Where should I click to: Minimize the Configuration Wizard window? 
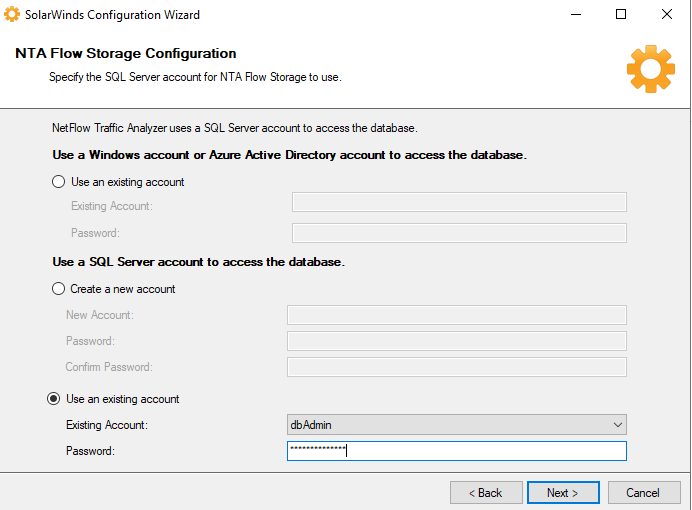pos(575,14)
